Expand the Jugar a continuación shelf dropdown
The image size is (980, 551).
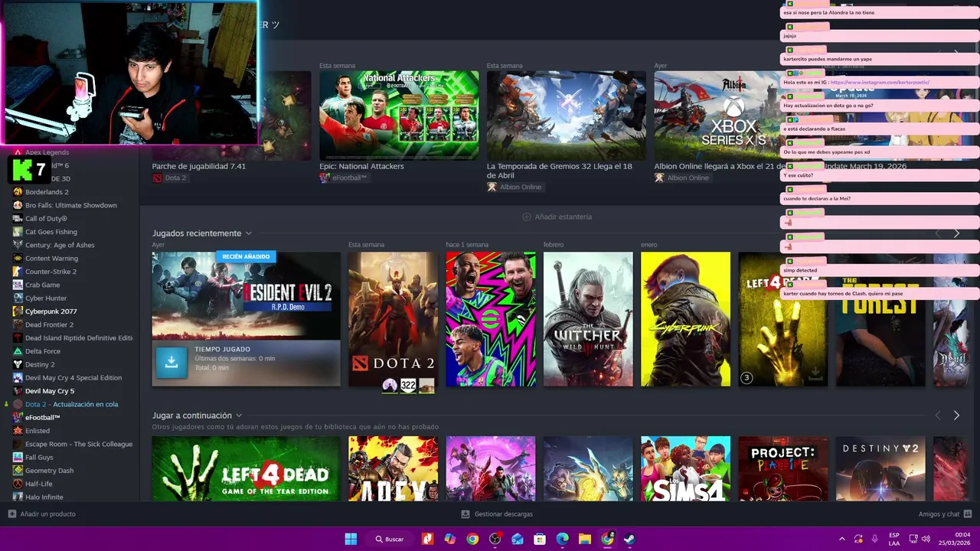[239, 416]
